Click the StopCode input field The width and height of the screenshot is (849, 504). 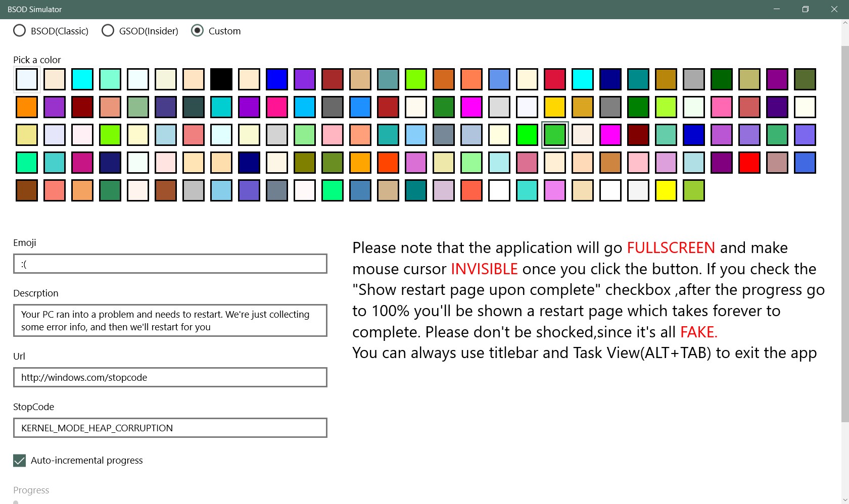tap(170, 428)
